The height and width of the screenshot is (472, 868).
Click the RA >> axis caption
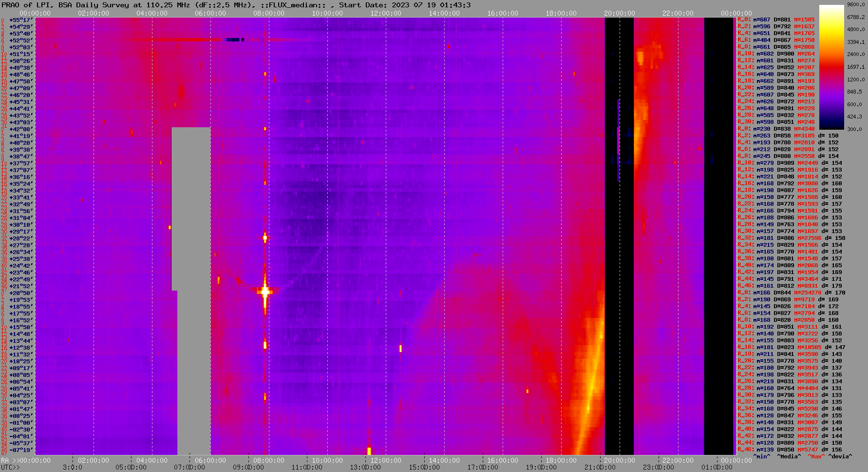9,460
